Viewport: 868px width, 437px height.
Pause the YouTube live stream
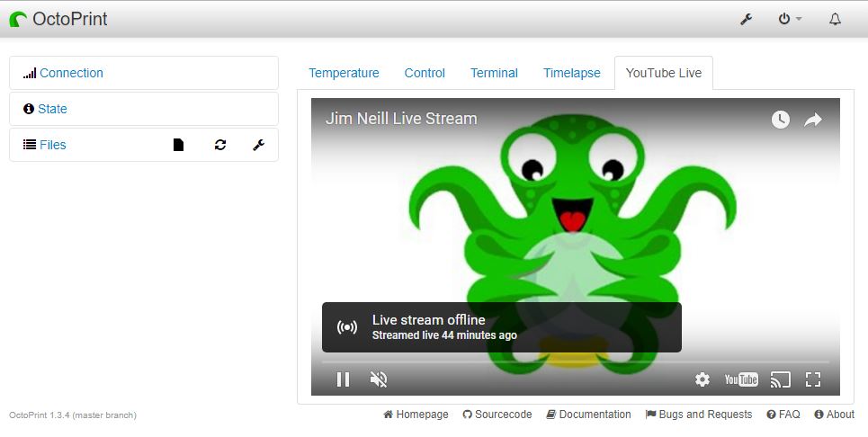(343, 379)
